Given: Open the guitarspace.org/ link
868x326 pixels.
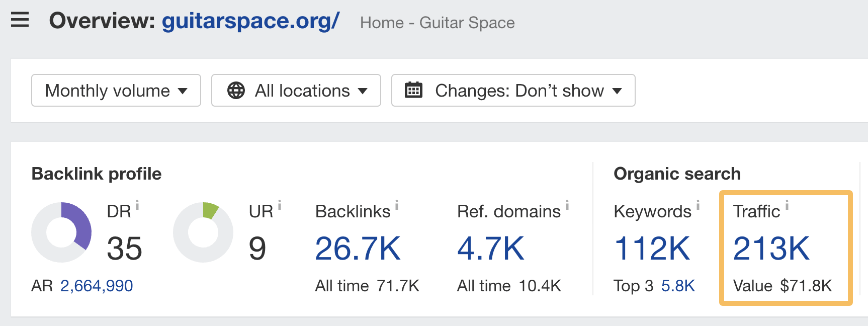Looking at the screenshot, I should tap(250, 22).
